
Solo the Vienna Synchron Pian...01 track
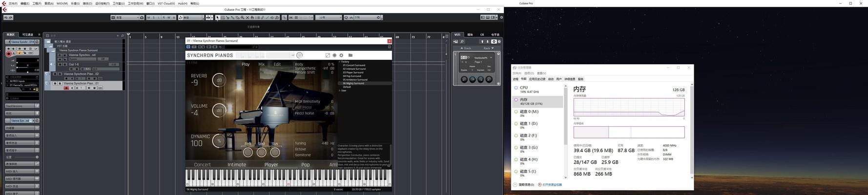(60, 83)
